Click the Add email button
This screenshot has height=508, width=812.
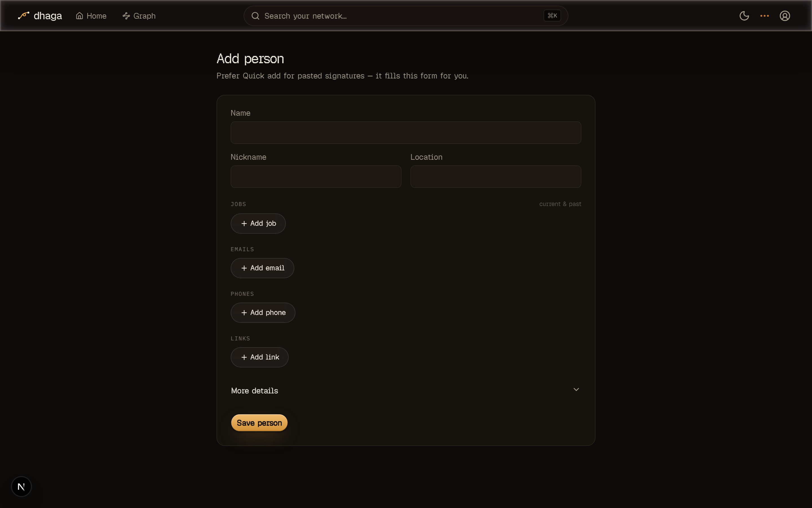(262, 268)
